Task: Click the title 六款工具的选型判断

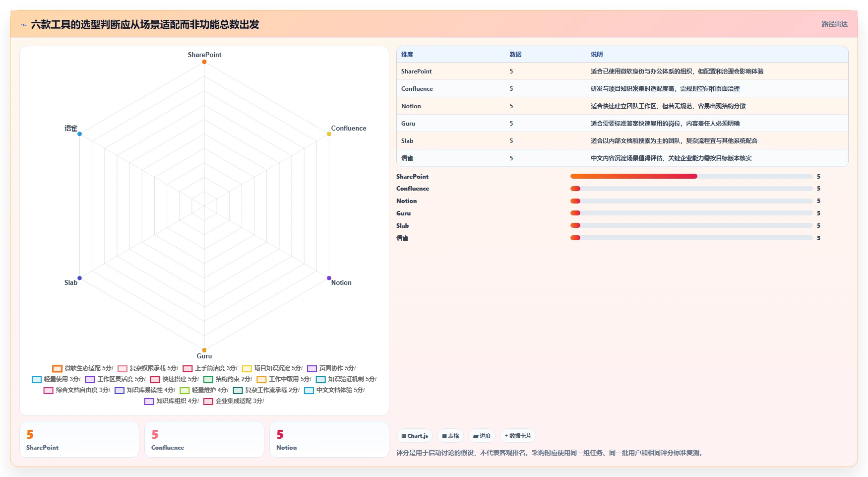Action: (145, 24)
